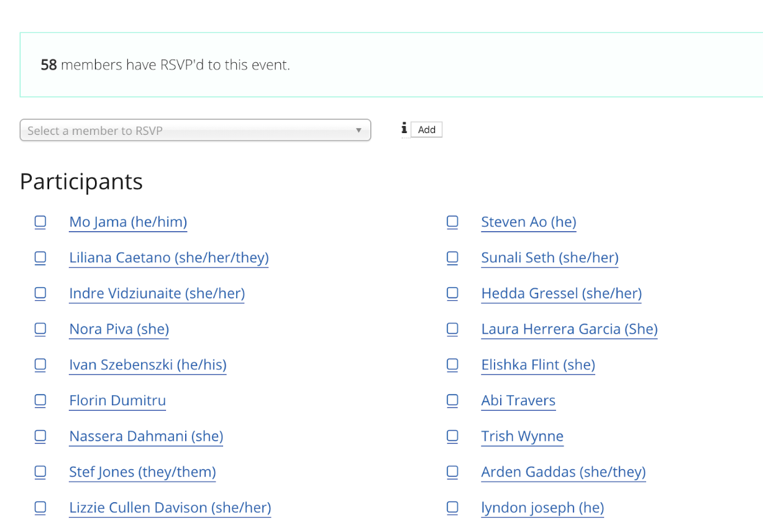Tick the checkbox for Stef Jones
The image size is (763, 532).
[x=40, y=472]
